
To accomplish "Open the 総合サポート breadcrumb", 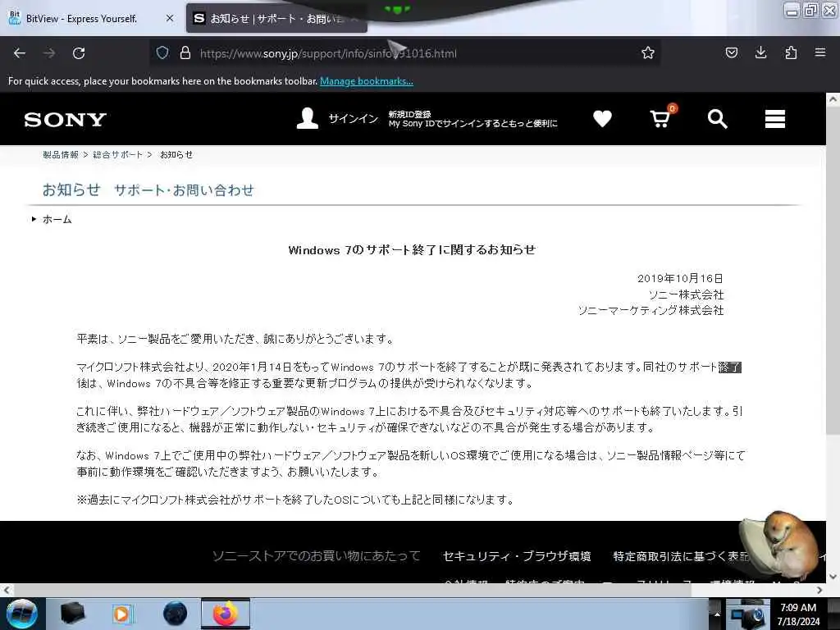I will [118, 155].
